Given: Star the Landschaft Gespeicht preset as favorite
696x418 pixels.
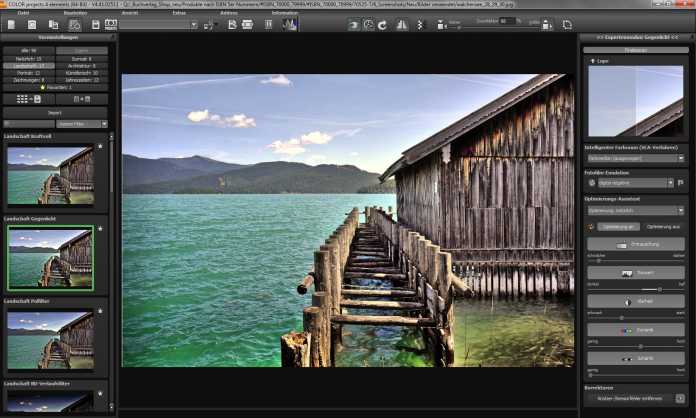Looking at the screenshot, I should pos(100,229).
